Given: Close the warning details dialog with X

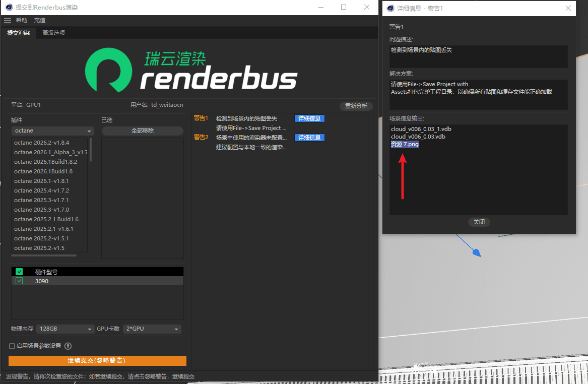Looking at the screenshot, I should 568,8.
